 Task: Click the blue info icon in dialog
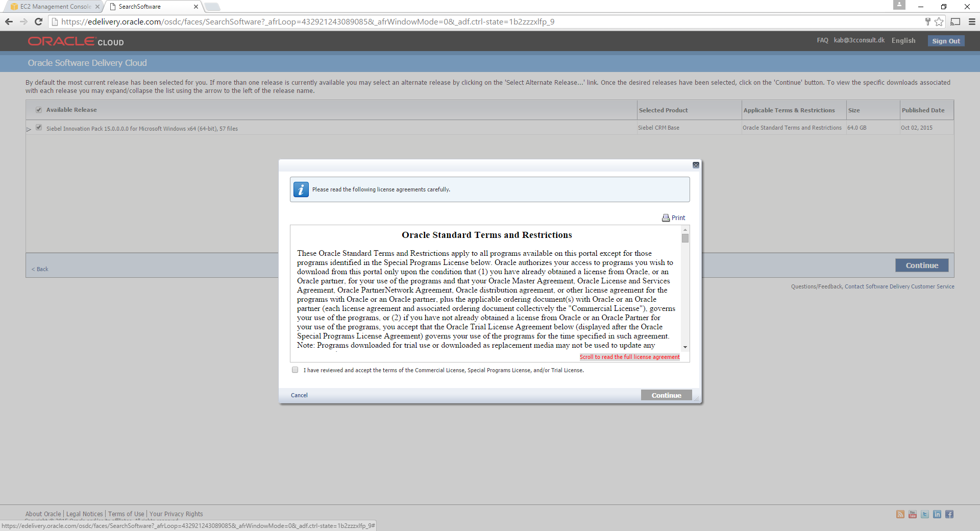point(301,189)
